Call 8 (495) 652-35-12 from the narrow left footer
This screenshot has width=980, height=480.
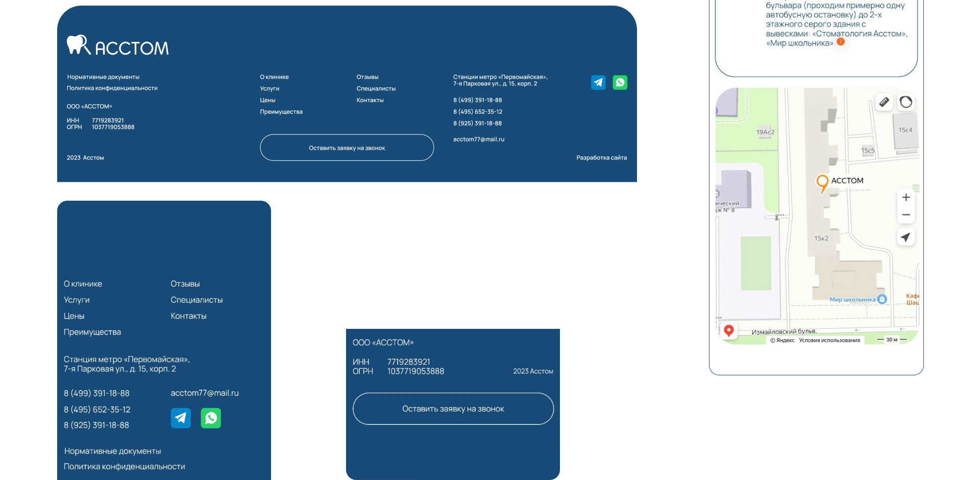tap(97, 410)
